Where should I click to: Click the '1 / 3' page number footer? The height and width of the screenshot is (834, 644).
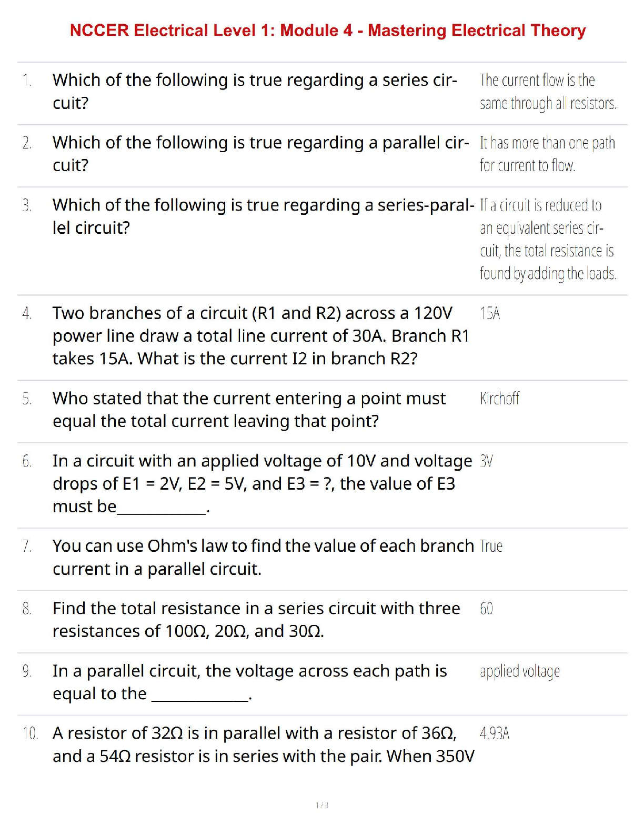pyautogui.click(x=322, y=805)
